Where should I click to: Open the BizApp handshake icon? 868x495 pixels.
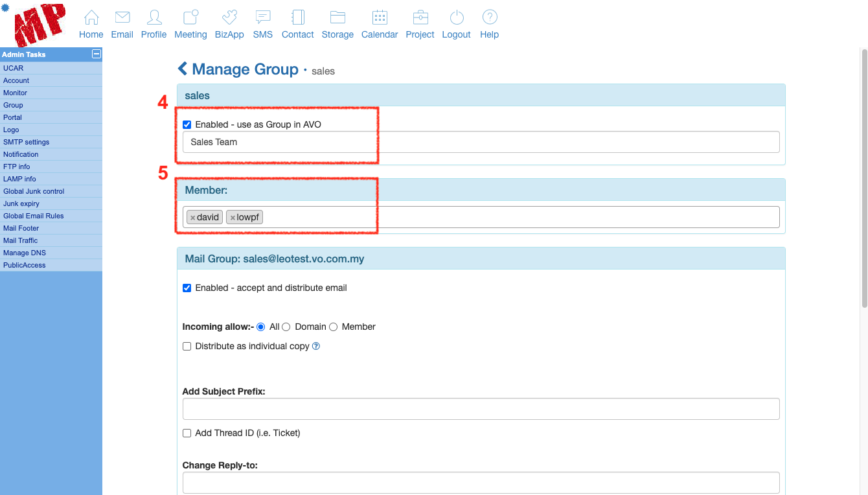coord(229,17)
